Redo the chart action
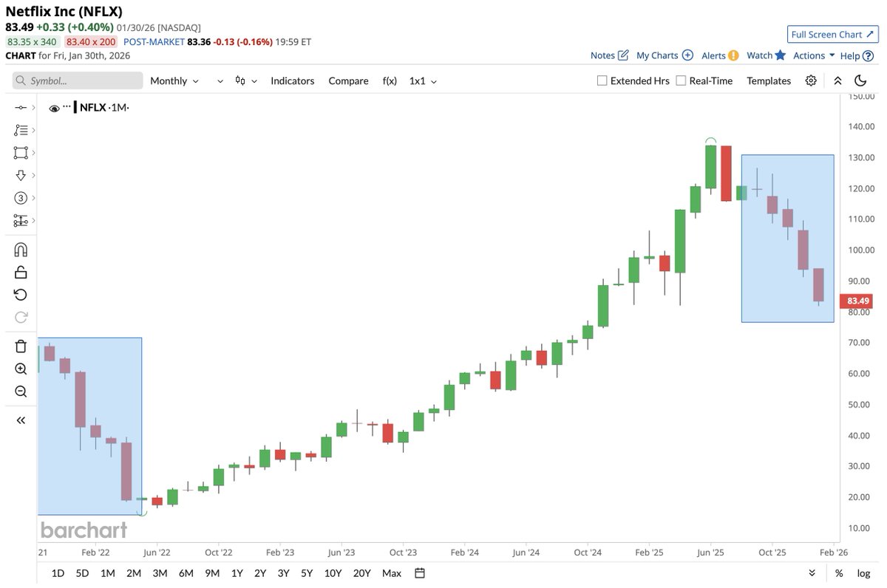 coord(21,318)
